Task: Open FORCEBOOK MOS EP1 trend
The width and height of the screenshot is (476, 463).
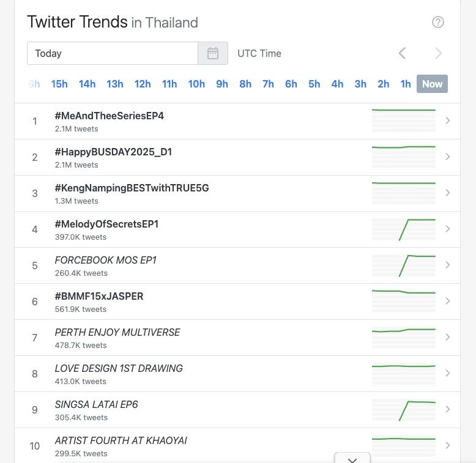Action: click(105, 260)
